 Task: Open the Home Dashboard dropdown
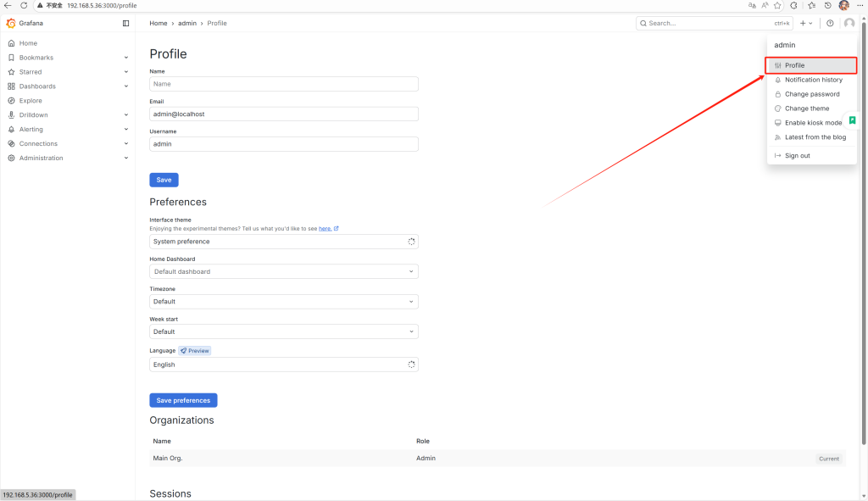[284, 271]
